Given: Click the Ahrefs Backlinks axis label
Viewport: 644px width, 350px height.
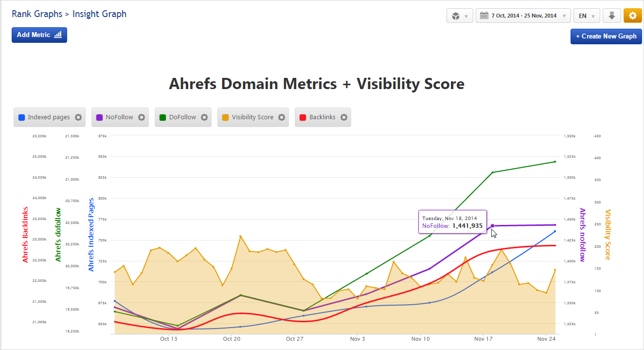Looking at the screenshot, I should pyautogui.click(x=25, y=235).
